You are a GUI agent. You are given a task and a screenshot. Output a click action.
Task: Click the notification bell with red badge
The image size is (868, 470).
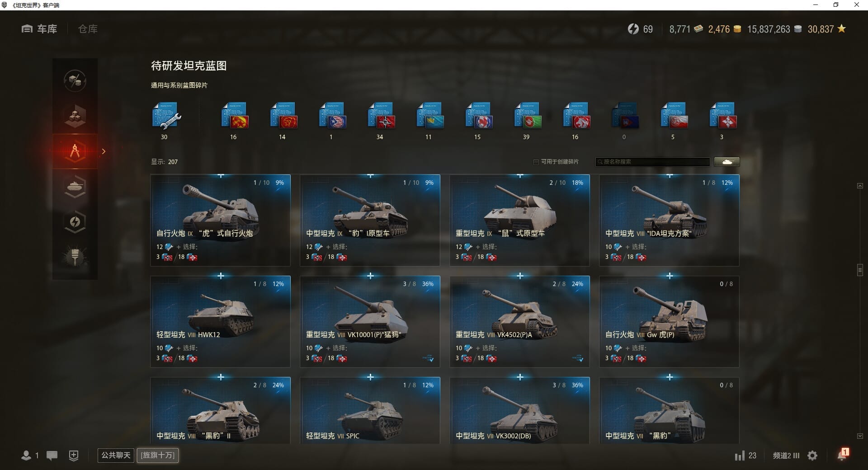click(843, 455)
